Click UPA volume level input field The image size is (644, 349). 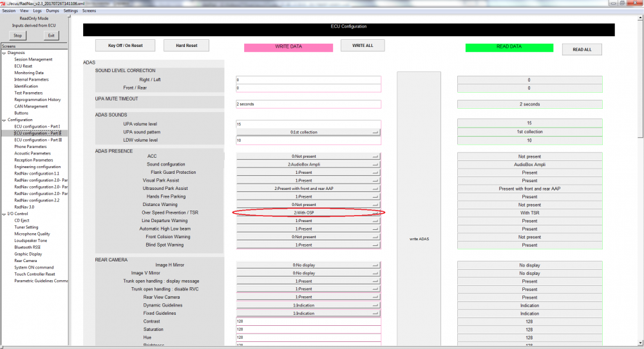tap(308, 124)
